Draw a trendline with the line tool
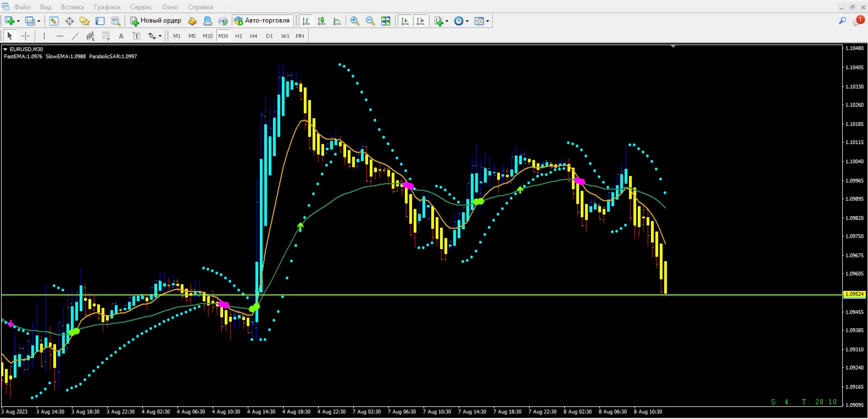Image resolution: width=868 pixels, height=419 pixels. pos(75,36)
